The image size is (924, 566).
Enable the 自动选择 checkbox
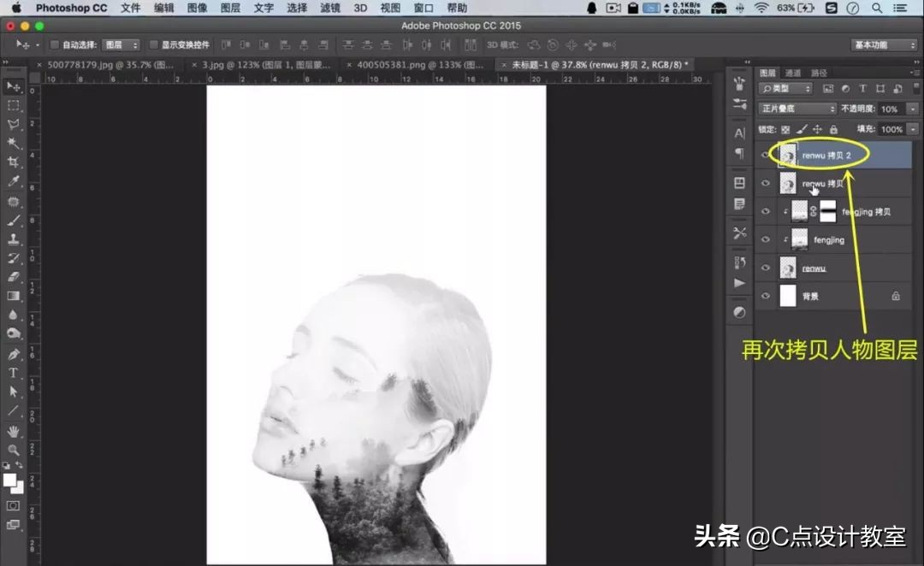[55, 44]
